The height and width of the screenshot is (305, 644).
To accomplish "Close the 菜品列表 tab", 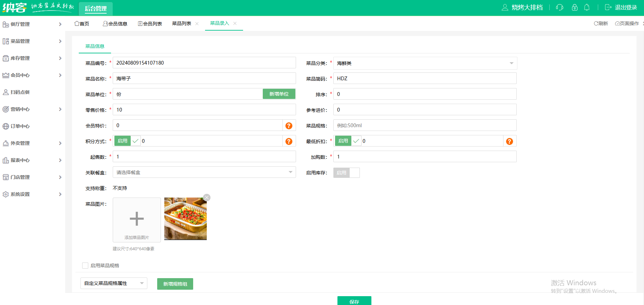I will click(197, 23).
